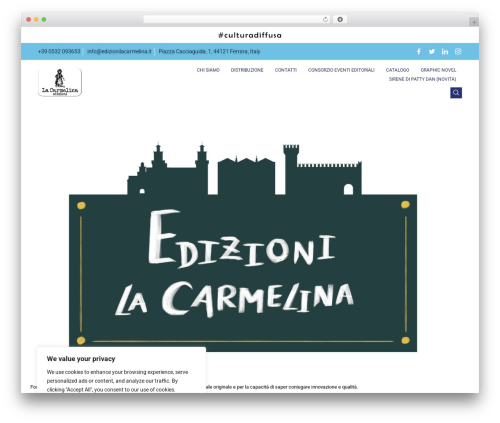Open the Graphic Novel menu item
Screen dimensions: 500x423
click(x=438, y=70)
